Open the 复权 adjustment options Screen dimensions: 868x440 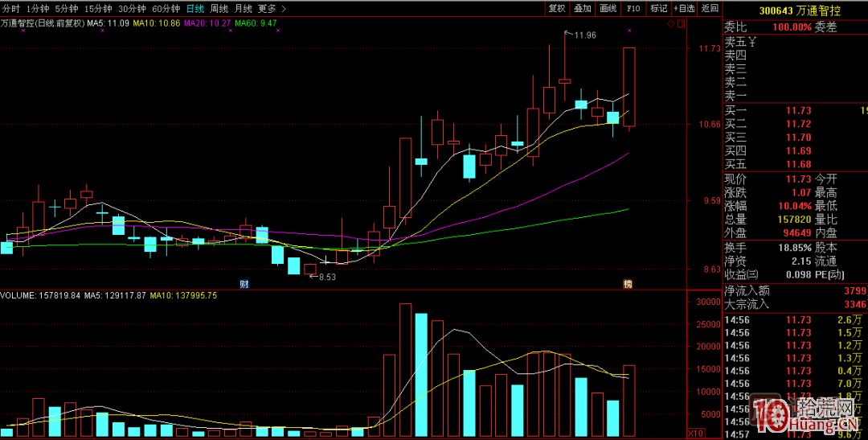(x=557, y=9)
